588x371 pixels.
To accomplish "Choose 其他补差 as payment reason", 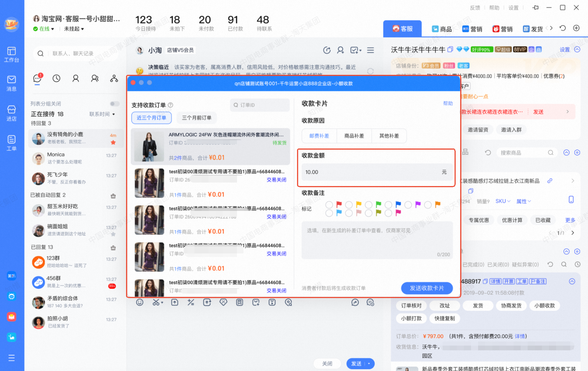I will (389, 136).
